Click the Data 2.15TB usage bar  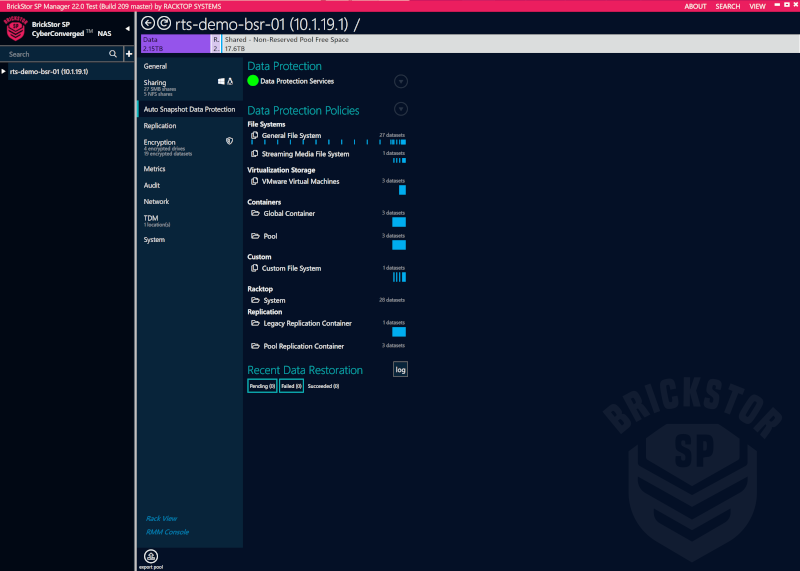tap(175, 44)
